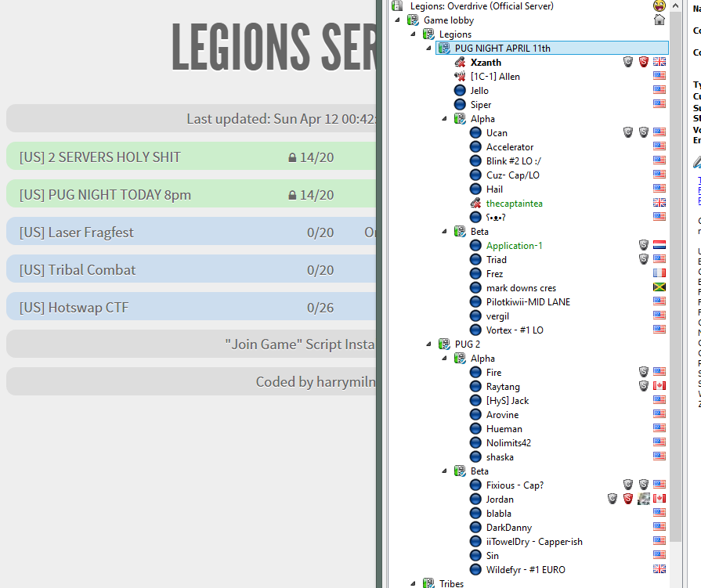The image size is (701, 588).
Task: Click the muted speaker icon beside [1C-1] Allen
Action: point(460,77)
